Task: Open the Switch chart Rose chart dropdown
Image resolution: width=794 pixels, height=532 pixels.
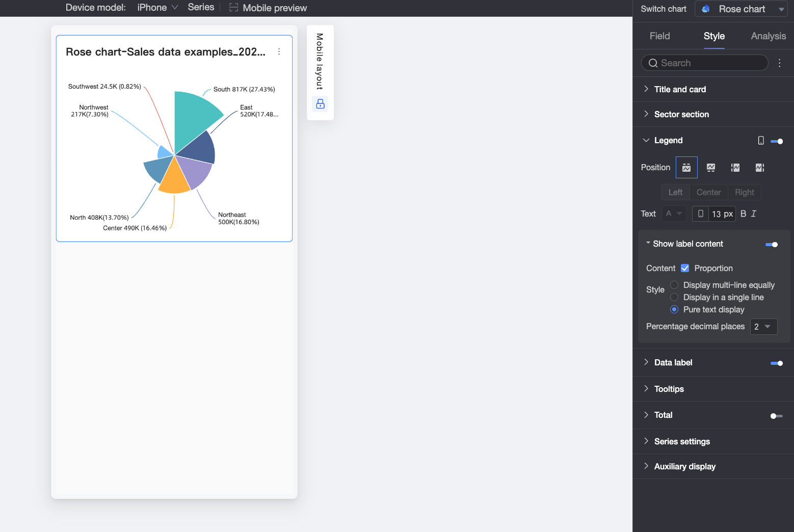Action: (x=741, y=9)
